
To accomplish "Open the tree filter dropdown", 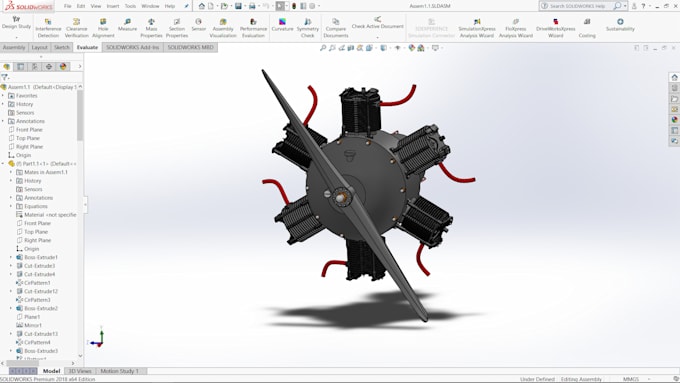I will point(5,77).
